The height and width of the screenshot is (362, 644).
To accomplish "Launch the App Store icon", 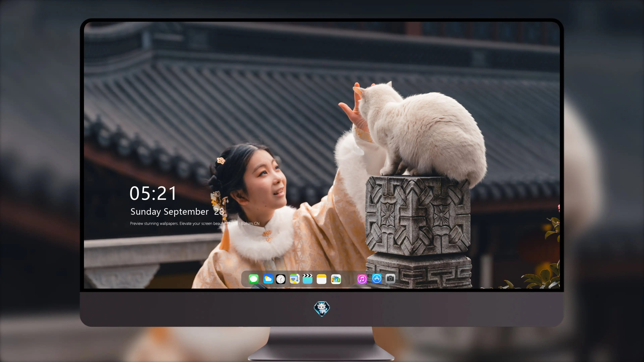I will coord(377,279).
